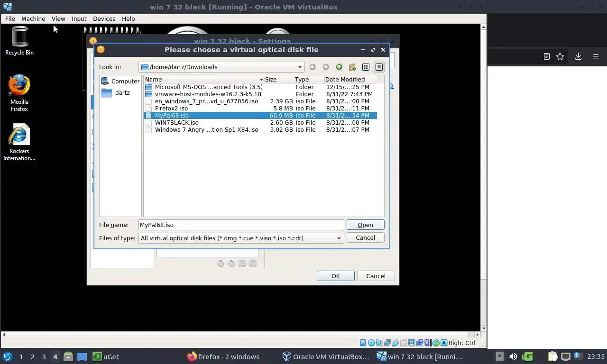Open Firefox reader view icon

[x=547, y=56]
